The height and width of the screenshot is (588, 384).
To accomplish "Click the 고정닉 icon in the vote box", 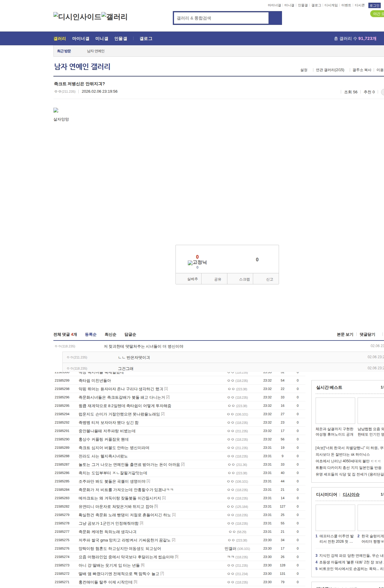I will click(197, 262).
